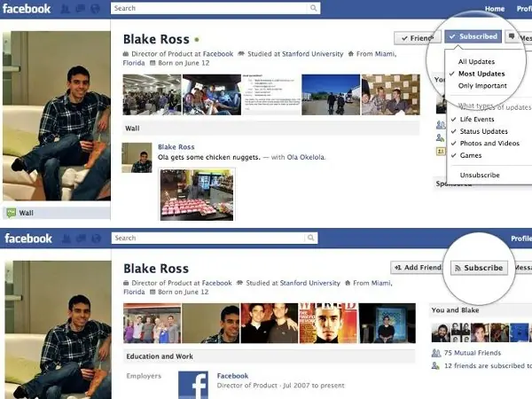Click search magnifier in top search bar

click(313, 8)
